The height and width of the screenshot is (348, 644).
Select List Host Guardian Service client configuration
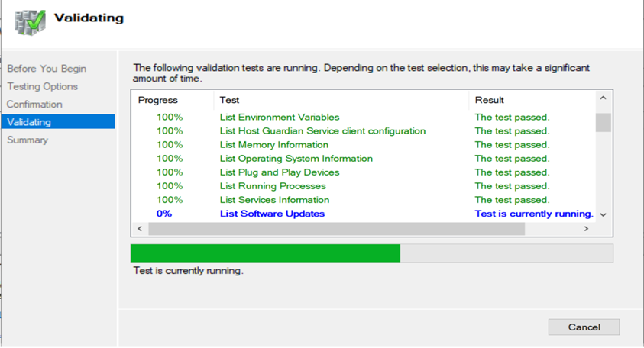(x=364, y=131)
